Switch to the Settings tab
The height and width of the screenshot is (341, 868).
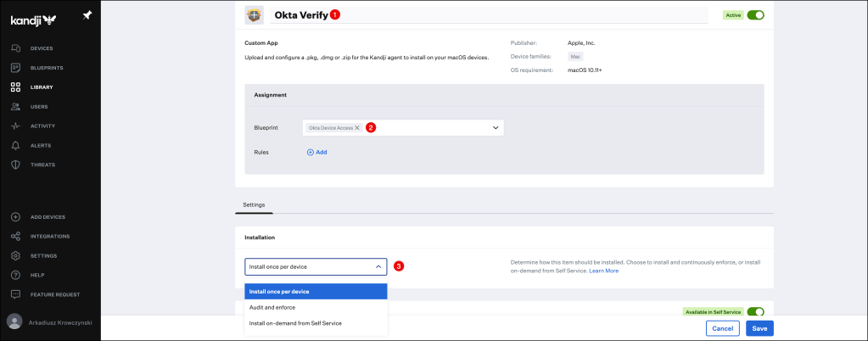[x=254, y=204]
